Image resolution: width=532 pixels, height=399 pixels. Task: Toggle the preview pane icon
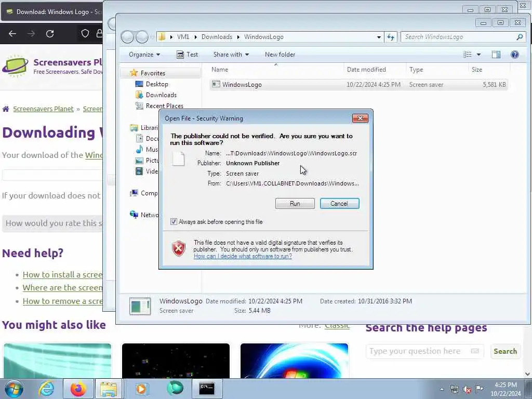point(496,55)
